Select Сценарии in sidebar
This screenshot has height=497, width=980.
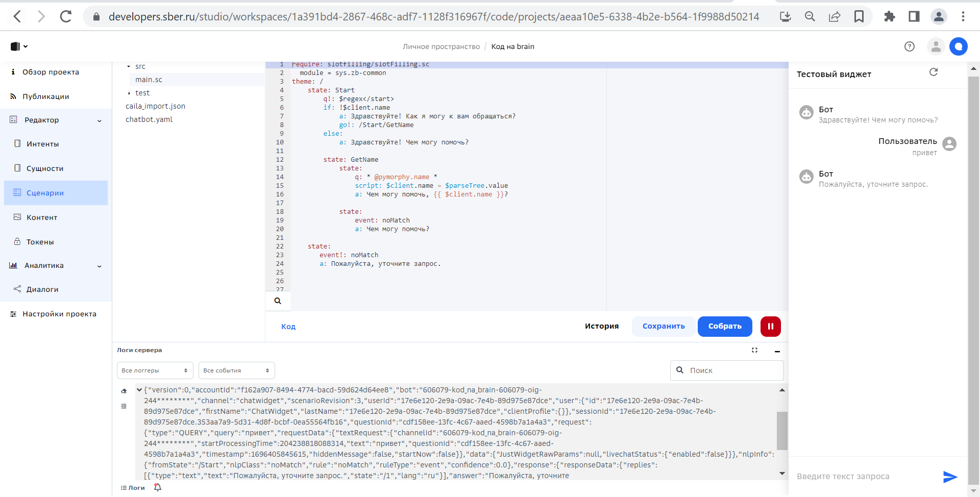coord(56,193)
